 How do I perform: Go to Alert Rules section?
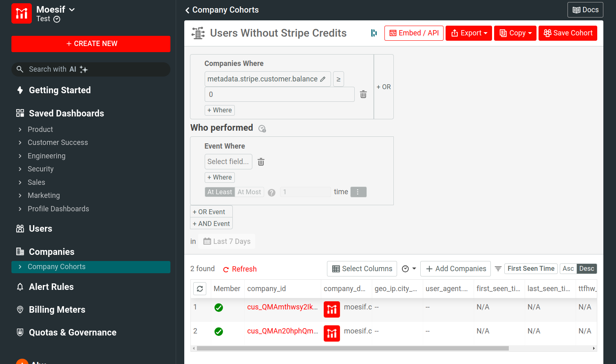pyautogui.click(x=51, y=287)
